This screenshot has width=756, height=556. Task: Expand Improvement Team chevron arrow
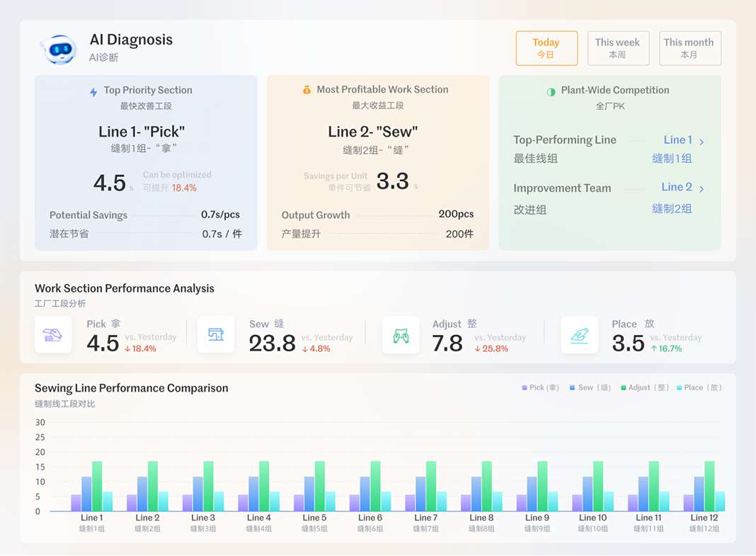(x=701, y=189)
